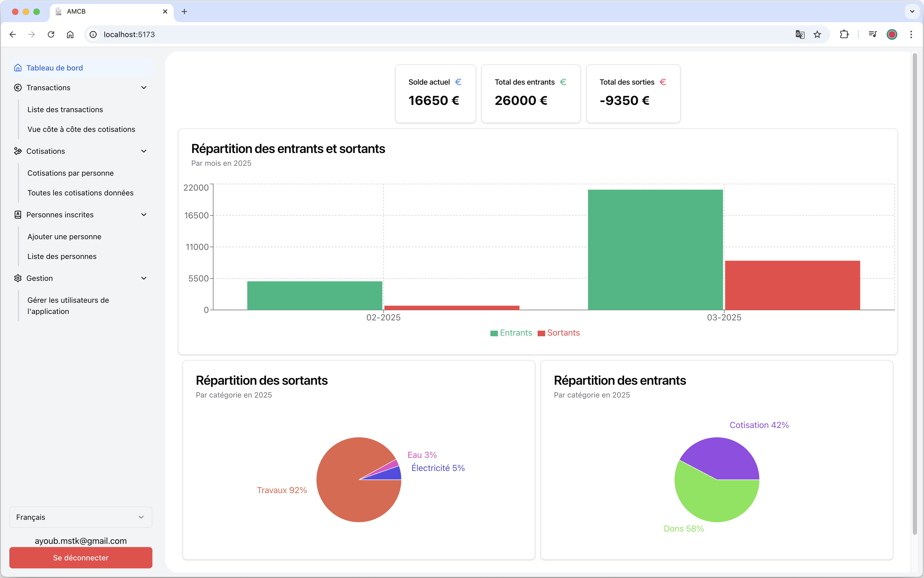This screenshot has width=924, height=578.
Task: Click the Google Translate icon in address bar
Action: [800, 34]
